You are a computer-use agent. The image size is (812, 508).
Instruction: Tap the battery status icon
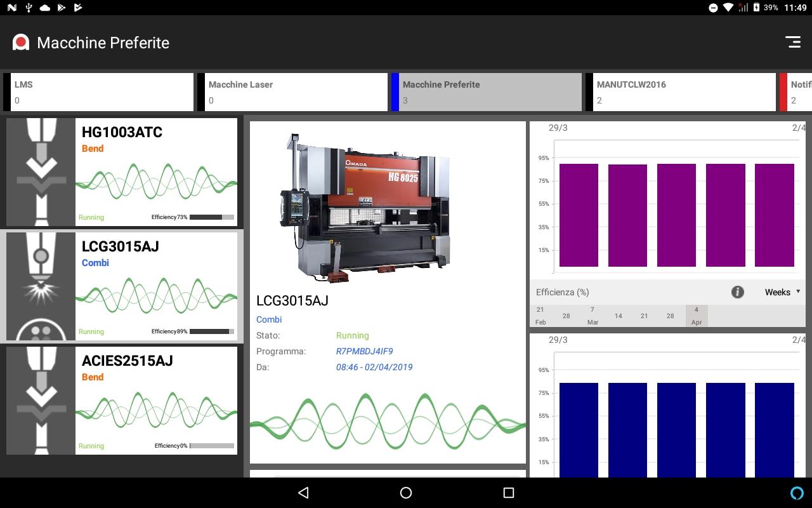tap(756, 8)
